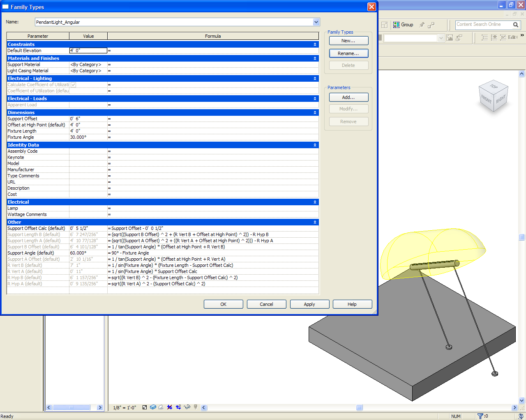526x420 pixels.
Task: Click the temporary hide/isolate glasses icon
Action: pos(187,407)
